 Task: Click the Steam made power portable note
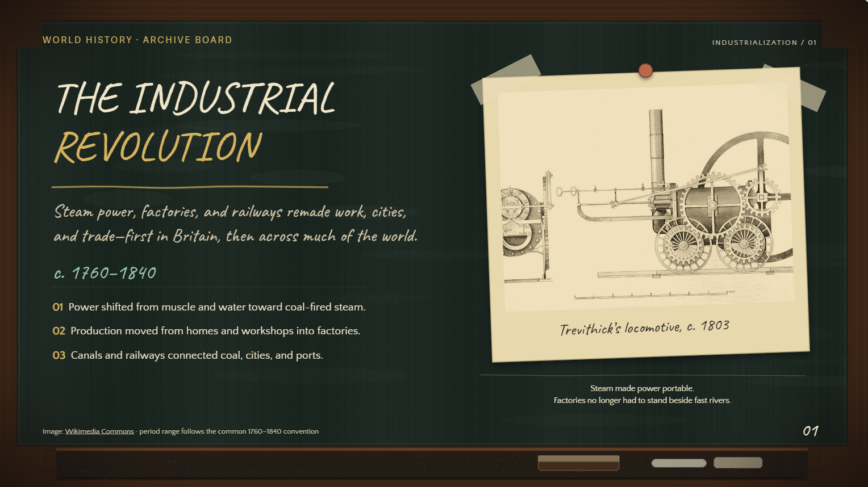tap(642, 394)
